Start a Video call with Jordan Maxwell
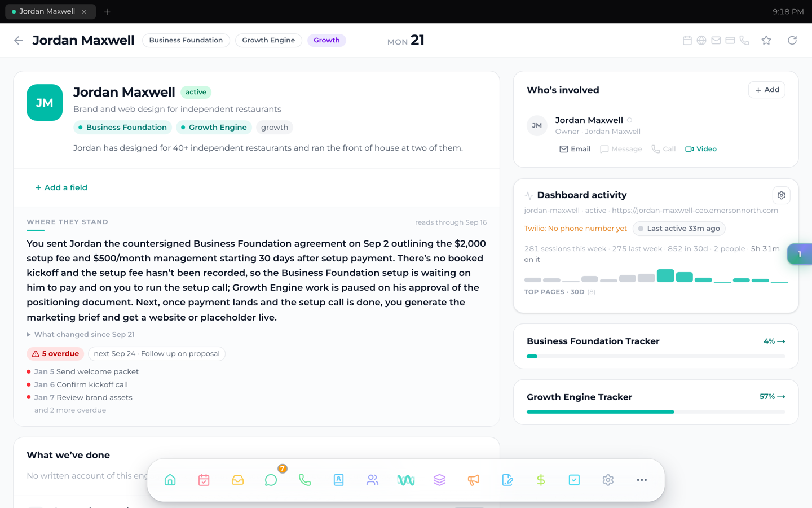Screen dimensions: 812x508 (x=700, y=149)
